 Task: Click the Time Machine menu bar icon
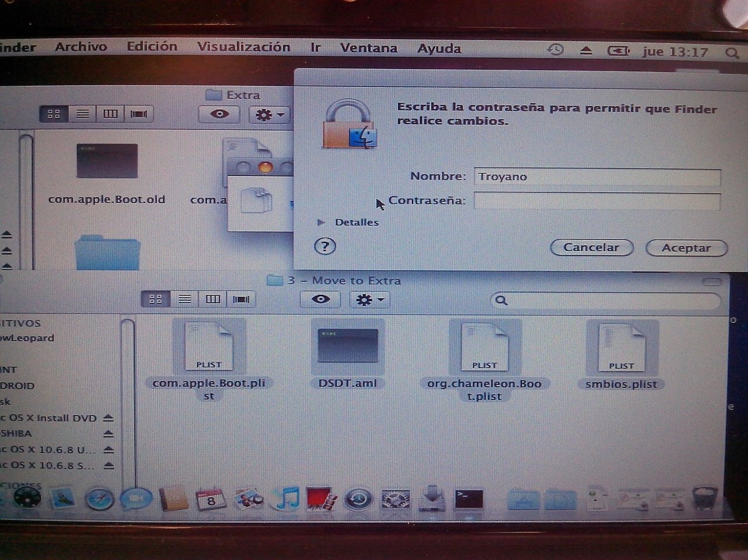555,50
